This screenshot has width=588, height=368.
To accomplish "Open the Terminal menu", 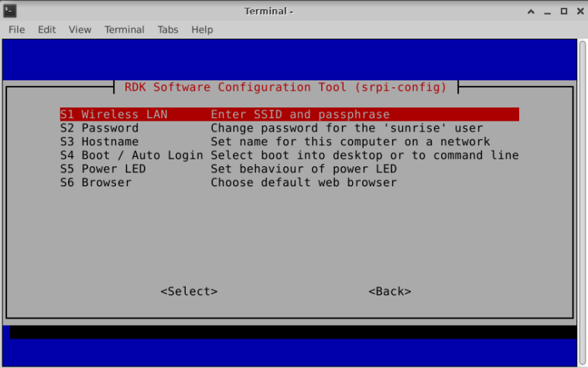I will [124, 29].
